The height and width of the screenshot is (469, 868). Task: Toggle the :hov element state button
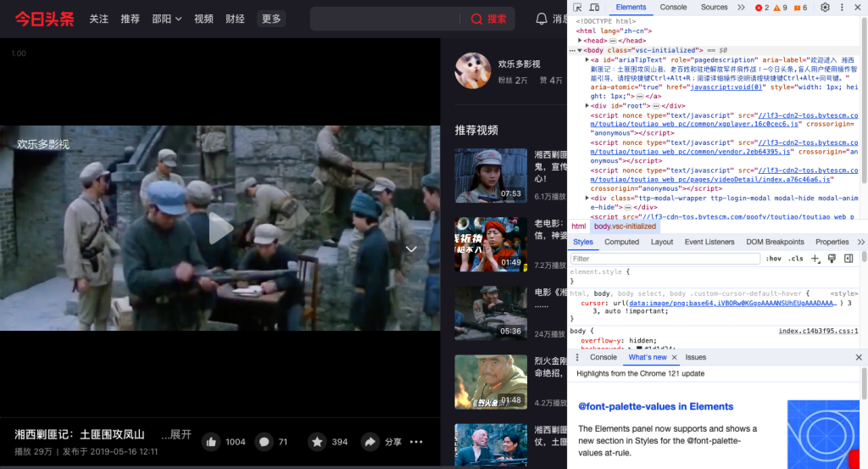[x=773, y=259]
